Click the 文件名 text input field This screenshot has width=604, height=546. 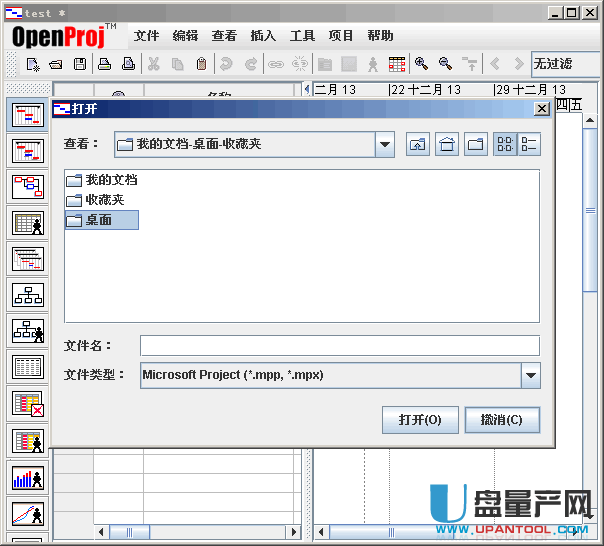coord(339,346)
